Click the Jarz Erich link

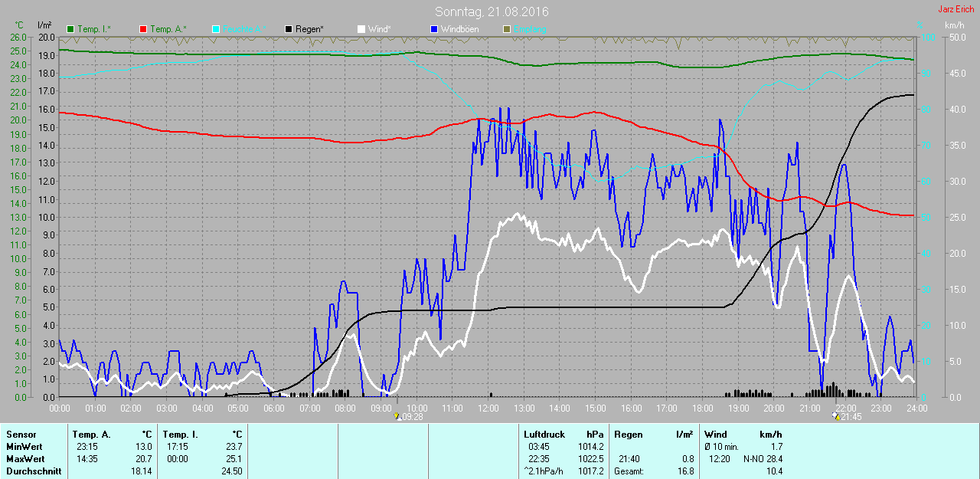pos(955,9)
